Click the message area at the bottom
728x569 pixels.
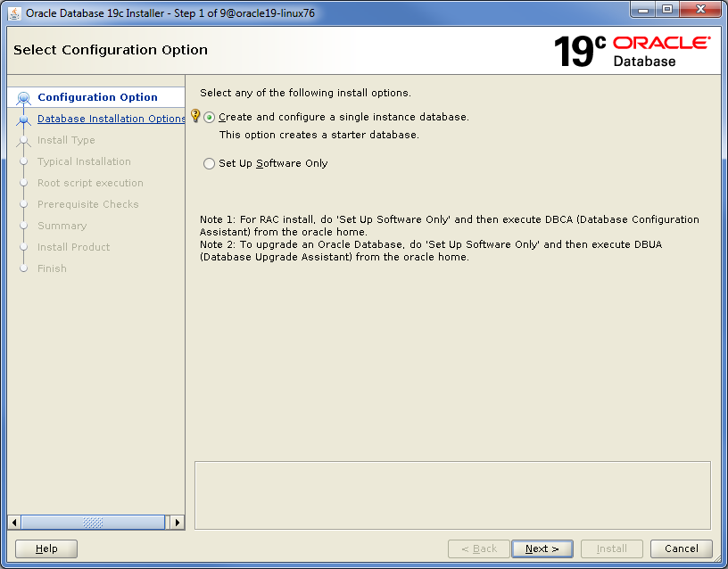[x=452, y=492]
